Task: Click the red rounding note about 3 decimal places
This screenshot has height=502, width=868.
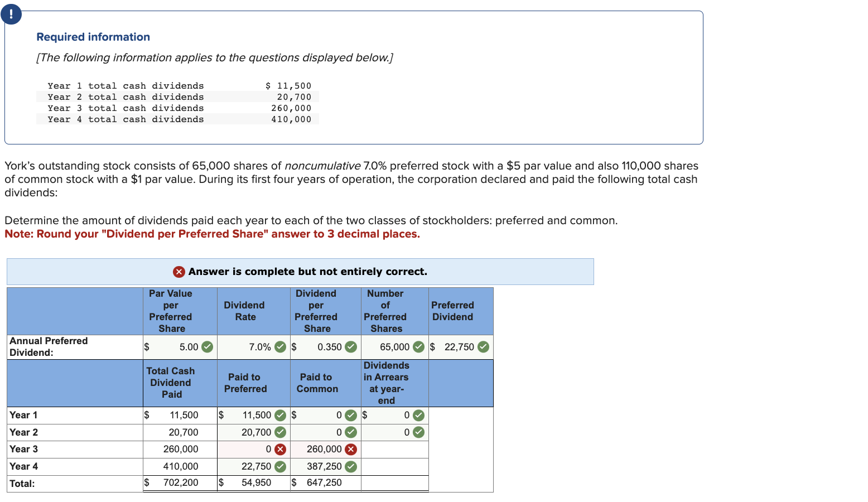Action: point(213,234)
